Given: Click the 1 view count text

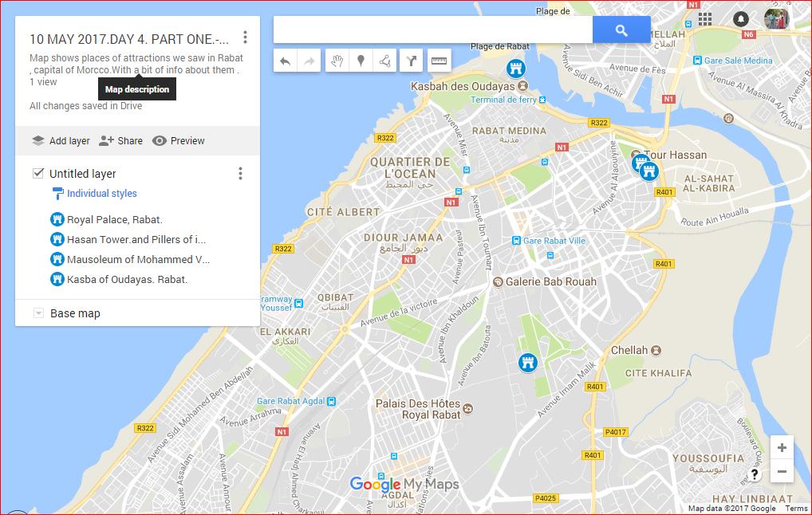Looking at the screenshot, I should (x=43, y=82).
